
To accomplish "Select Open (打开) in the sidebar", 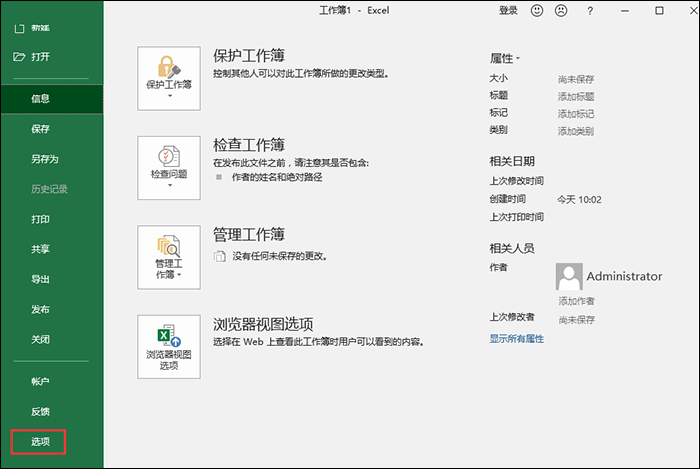I will coord(40,56).
